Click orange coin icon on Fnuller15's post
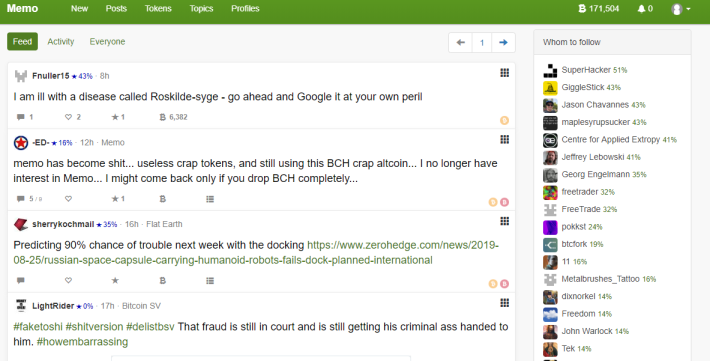The image size is (710, 361). [504, 120]
